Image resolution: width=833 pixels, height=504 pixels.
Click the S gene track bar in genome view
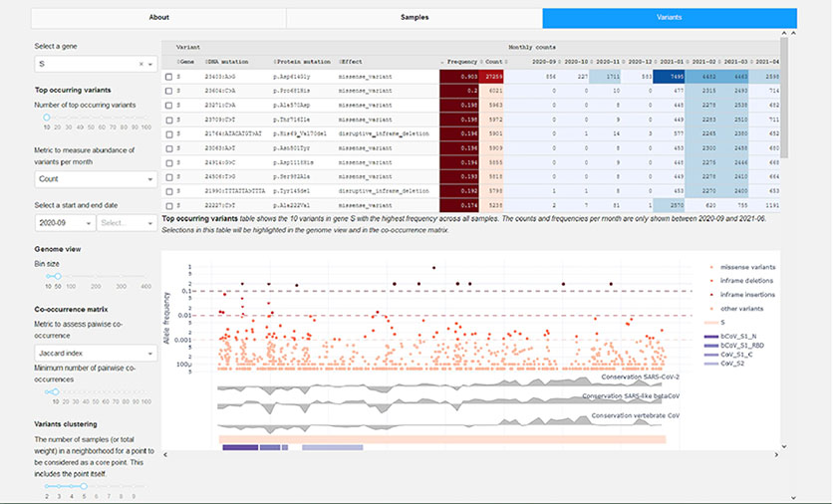click(442, 439)
